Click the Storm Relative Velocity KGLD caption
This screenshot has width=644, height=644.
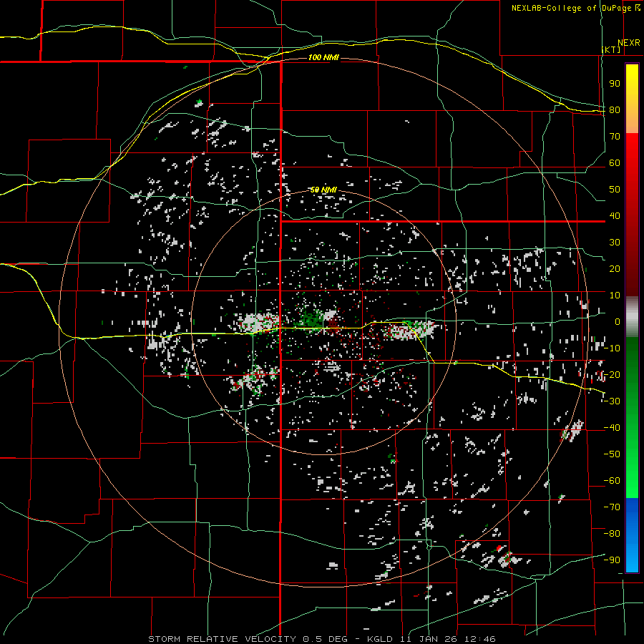[322, 639]
